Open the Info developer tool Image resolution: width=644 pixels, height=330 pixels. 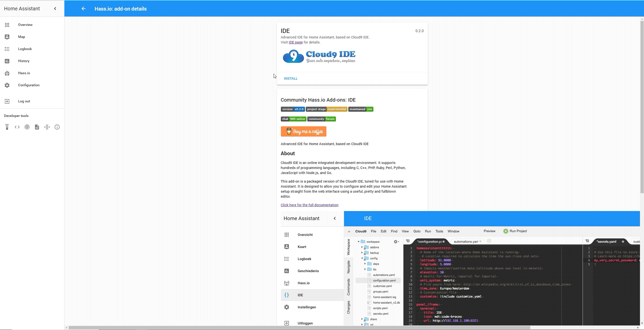tap(57, 127)
